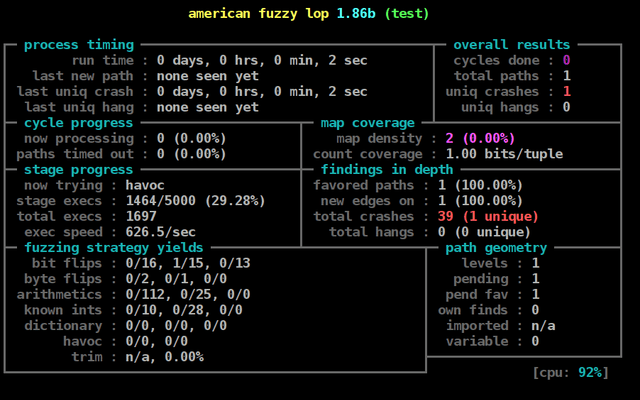Click the 'havoc' yields values 0/0, 0/0
640x400 pixels.
[157, 341]
